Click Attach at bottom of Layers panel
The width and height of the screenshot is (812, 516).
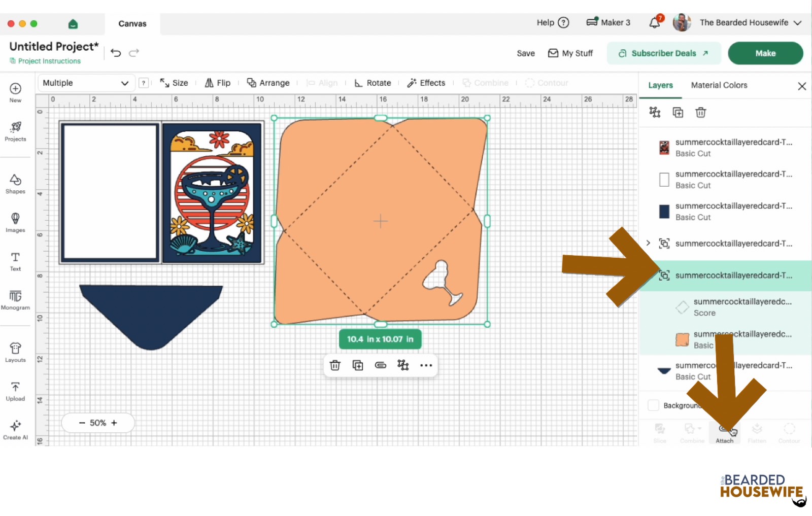[x=725, y=433]
